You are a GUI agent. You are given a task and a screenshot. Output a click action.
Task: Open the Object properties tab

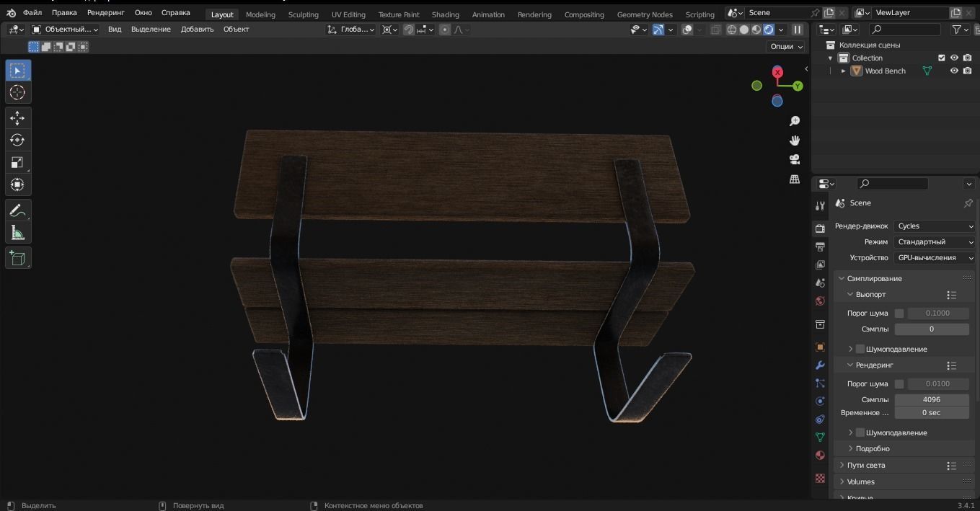pos(820,347)
